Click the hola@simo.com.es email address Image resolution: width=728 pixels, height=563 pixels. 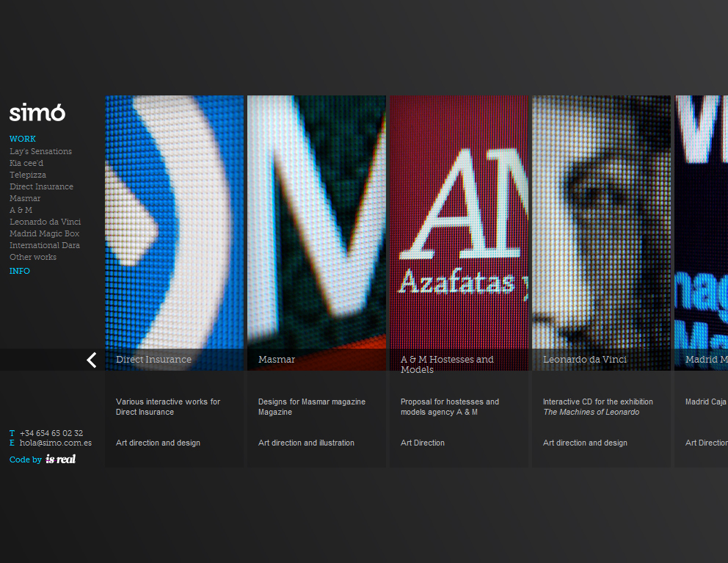click(56, 443)
